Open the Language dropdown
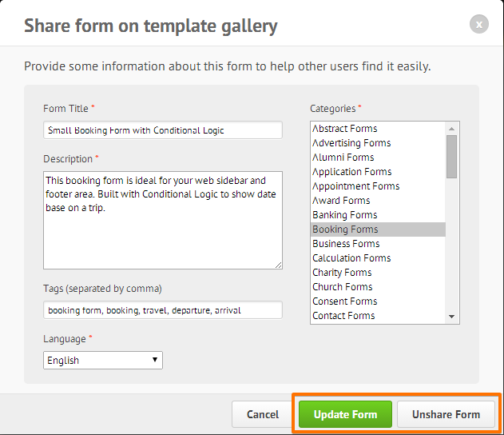 [x=103, y=360]
